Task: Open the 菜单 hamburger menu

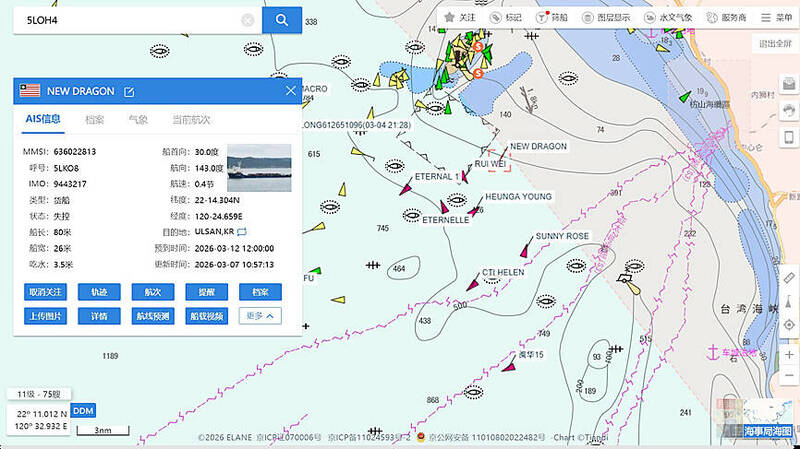Action: [x=777, y=18]
